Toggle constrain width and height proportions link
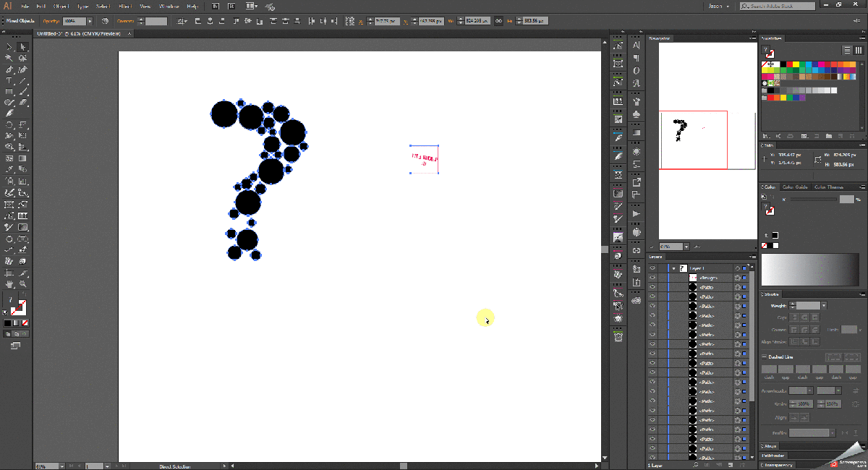The width and height of the screenshot is (868, 470). coord(498,21)
